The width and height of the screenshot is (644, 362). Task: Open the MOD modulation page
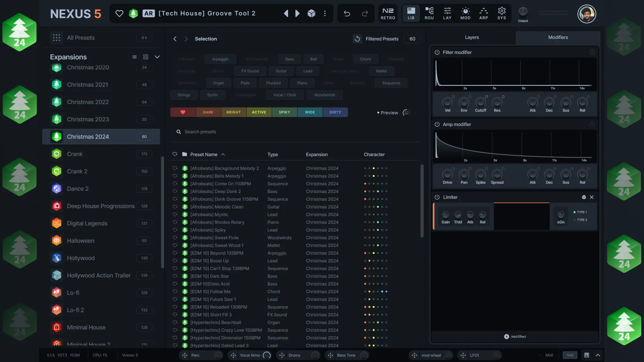(465, 13)
